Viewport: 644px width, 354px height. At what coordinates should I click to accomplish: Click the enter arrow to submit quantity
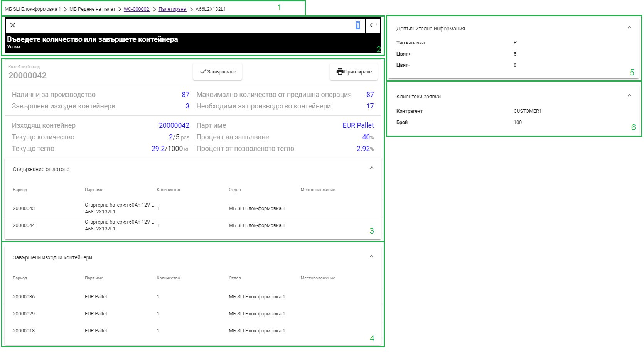point(373,25)
